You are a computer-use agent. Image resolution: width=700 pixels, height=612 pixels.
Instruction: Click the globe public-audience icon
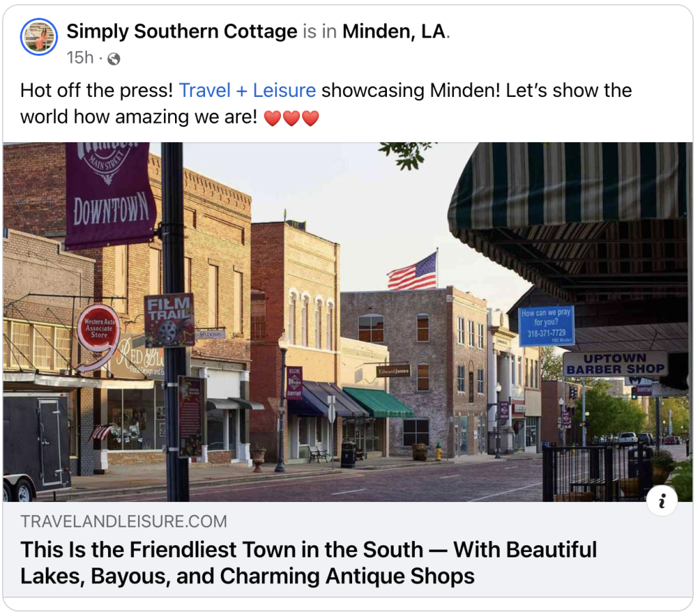point(114,59)
